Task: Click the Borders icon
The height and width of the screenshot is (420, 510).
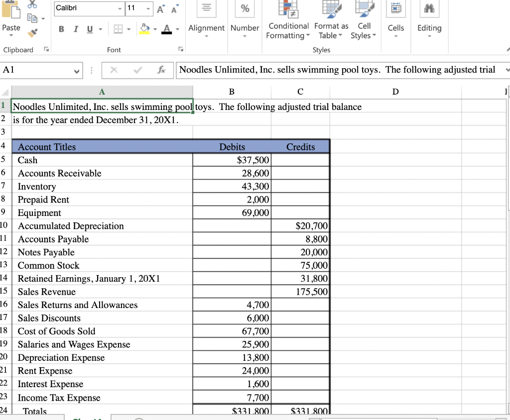Action: pyautogui.click(x=118, y=29)
